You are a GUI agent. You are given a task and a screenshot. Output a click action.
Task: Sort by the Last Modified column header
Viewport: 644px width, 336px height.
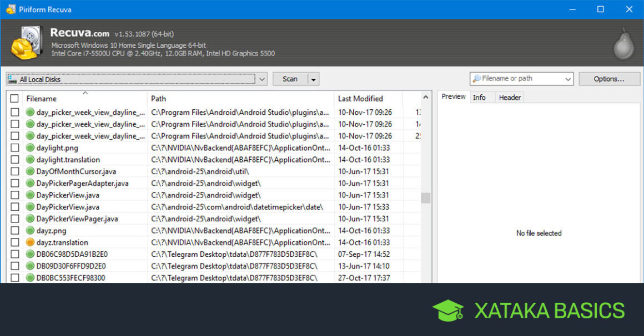click(x=360, y=99)
